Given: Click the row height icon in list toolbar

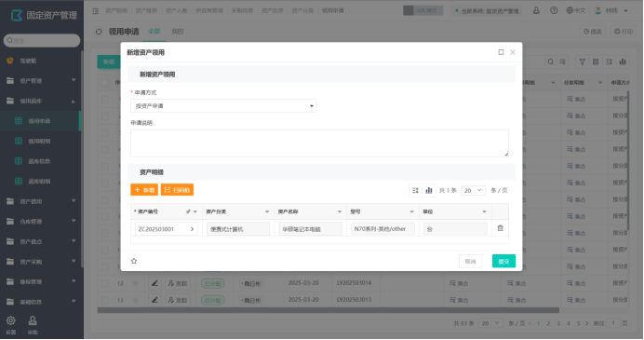Looking at the screenshot, I should pyautogui.click(x=609, y=61).
